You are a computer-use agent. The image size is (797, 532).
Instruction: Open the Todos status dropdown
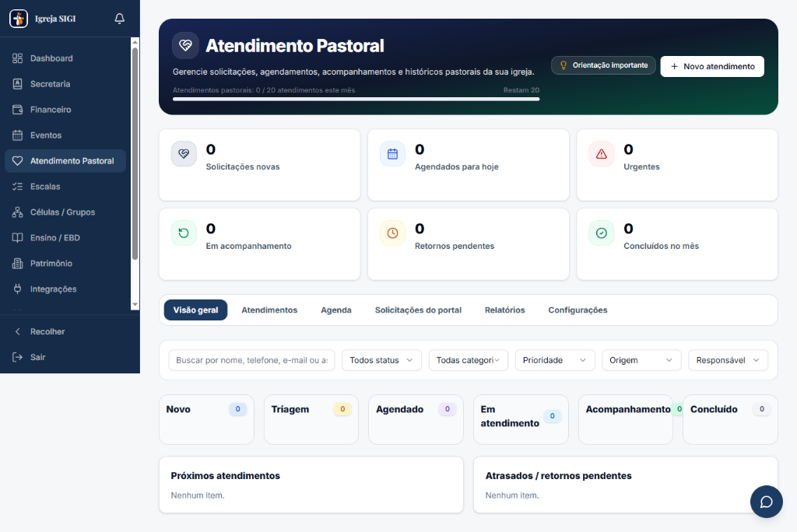click(381, 360)
